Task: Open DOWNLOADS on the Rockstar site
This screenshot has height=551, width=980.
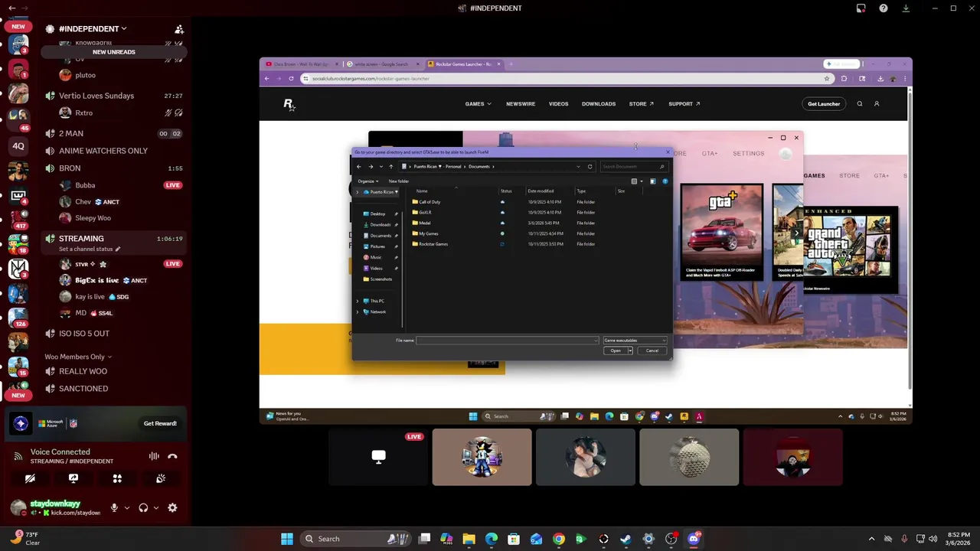Action: pyautogui.click(x=599, y=104)
